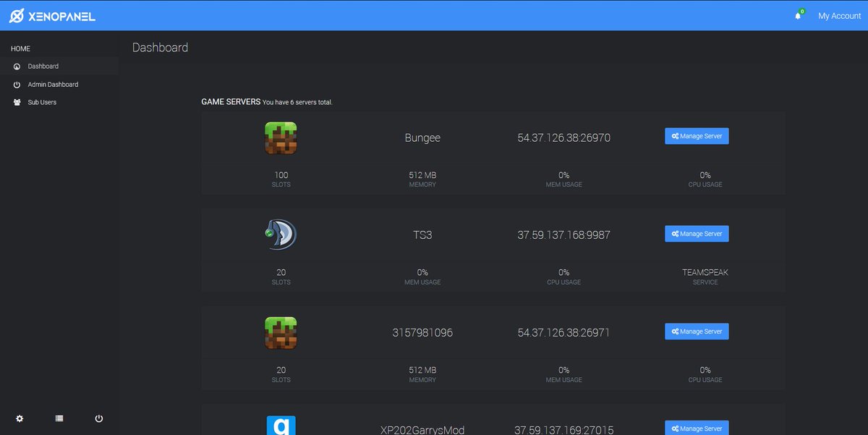The image size is (868, 435).
Task: Click the TeamSpeak icon of the TS3 server
Action: pyautogui.click(x=281, y=235)
